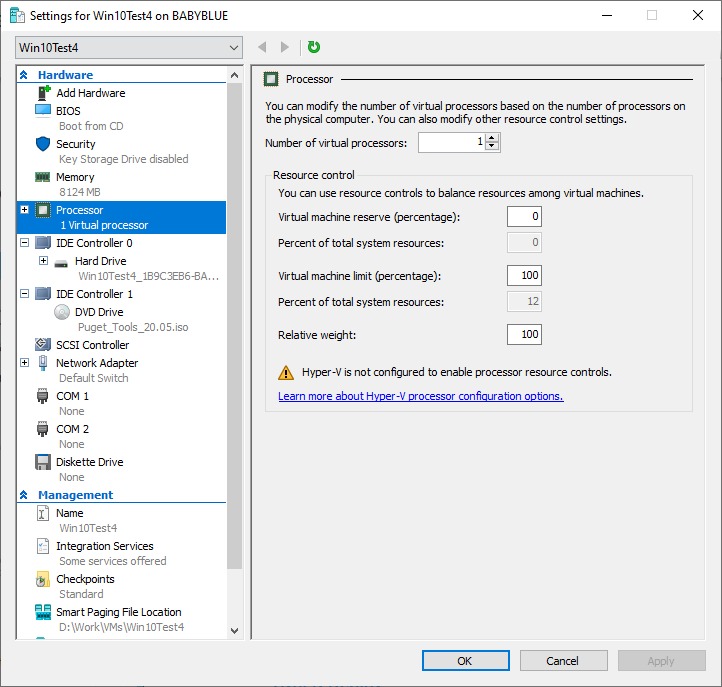Open the BIOS settings entry
This screenshot has height=687, width=722.
[68, 111]
